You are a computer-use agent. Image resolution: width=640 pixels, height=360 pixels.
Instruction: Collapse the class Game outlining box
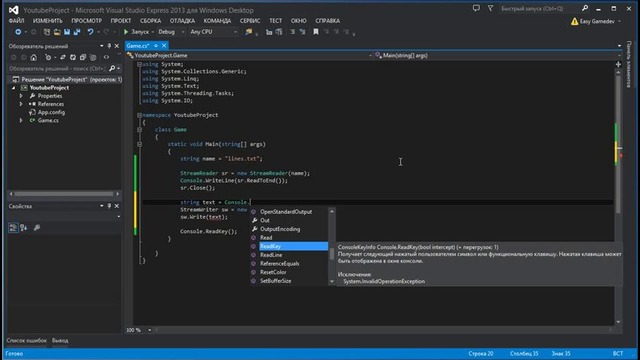(139, 129)
